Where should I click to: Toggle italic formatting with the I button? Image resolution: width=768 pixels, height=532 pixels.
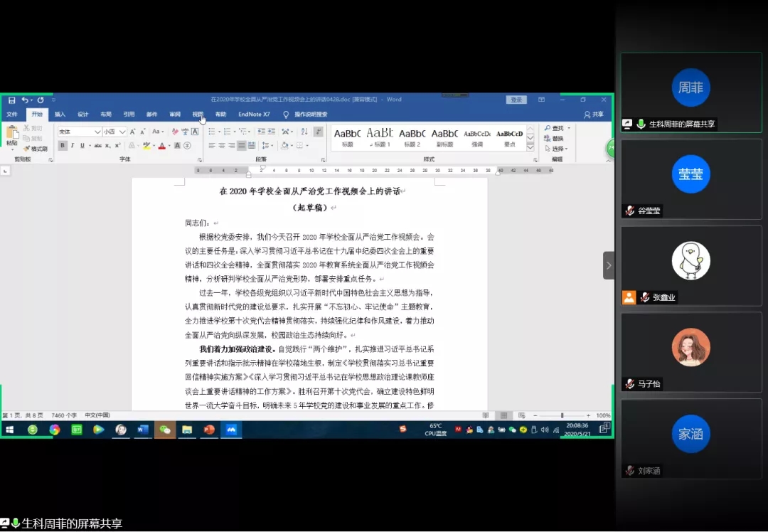tap(72, 146)
